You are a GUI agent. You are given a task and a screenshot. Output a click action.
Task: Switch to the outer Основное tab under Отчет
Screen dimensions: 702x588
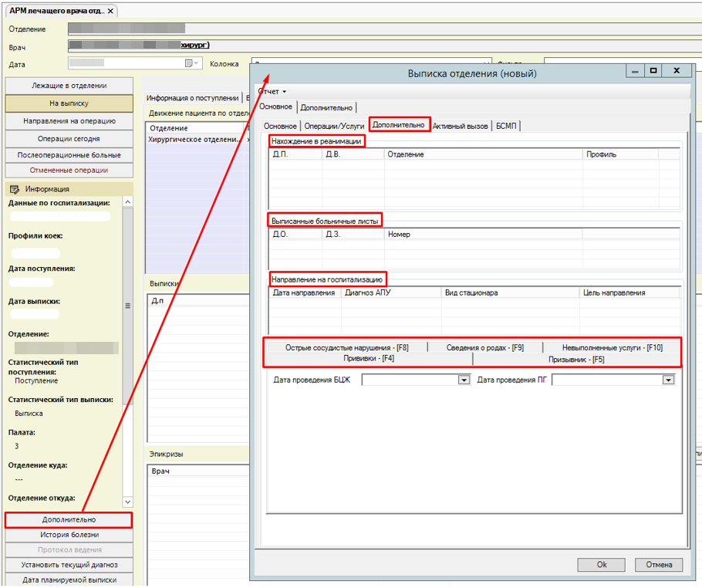(x=276, y=106)
